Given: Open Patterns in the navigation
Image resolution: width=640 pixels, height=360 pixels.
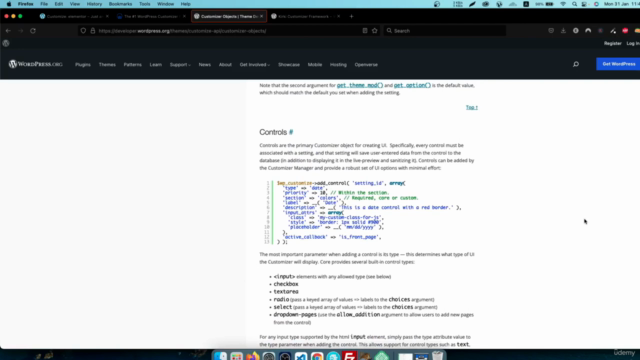Looking at the screenshot, I should pyautogui.click(x=133, y=64).
